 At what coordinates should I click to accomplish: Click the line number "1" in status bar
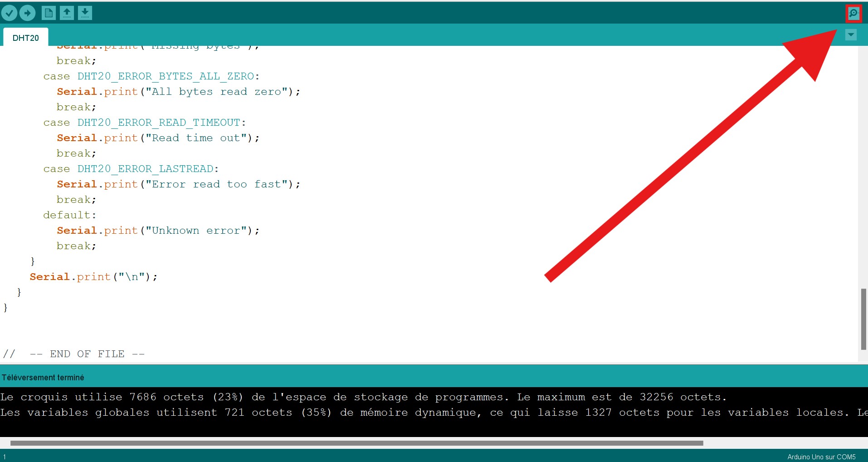[5, 457]
